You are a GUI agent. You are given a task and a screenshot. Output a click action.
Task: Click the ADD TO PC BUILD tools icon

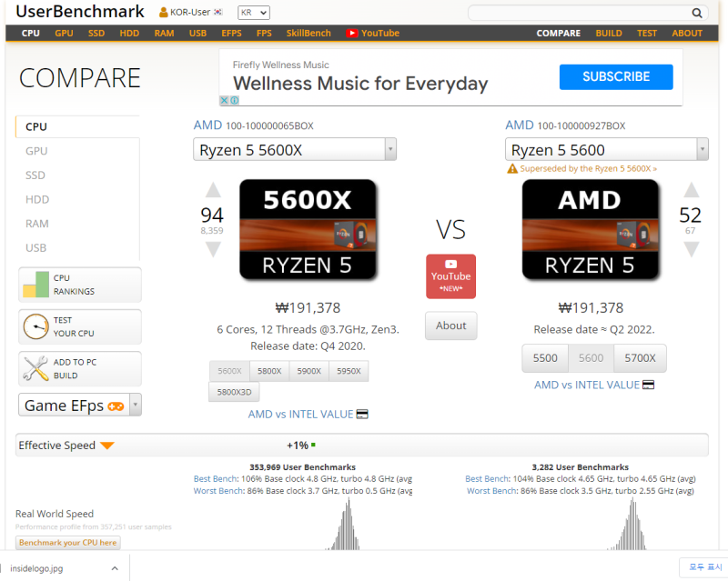click(36, 368)
